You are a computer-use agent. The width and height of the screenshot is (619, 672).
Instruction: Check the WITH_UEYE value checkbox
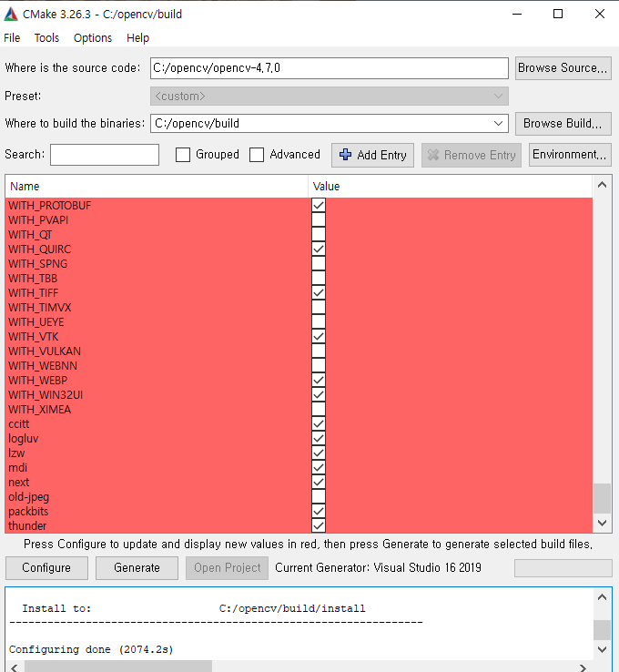point(319,321)
